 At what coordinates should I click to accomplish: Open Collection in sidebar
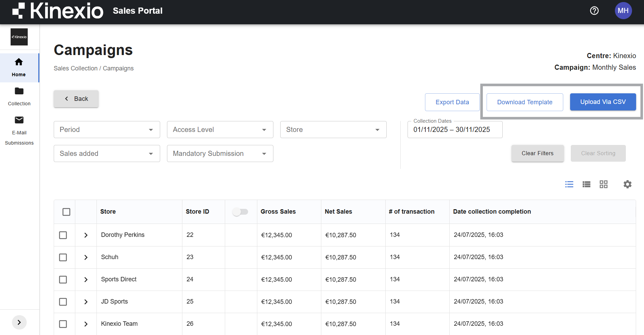pos(19,96)
